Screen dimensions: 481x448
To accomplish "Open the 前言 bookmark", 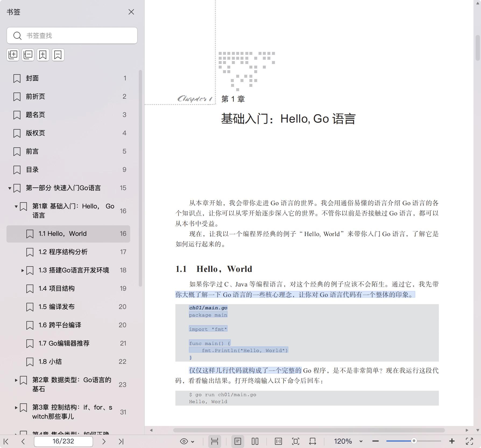I will [68, 151].
